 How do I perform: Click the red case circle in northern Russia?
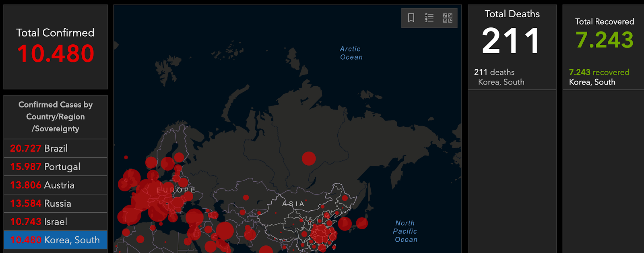309,159
